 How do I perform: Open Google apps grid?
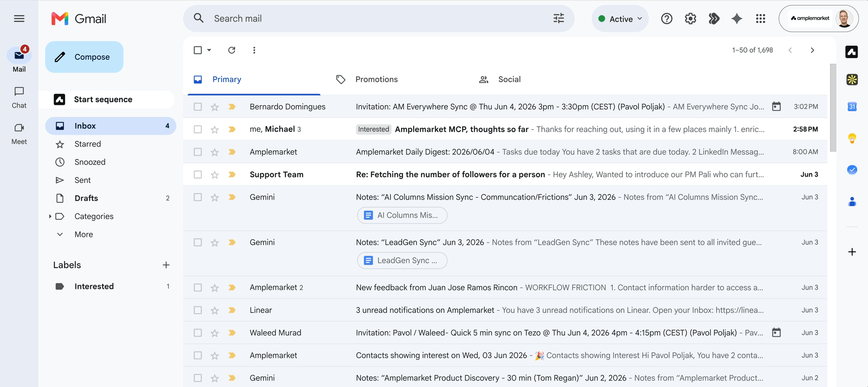(760, 19)
